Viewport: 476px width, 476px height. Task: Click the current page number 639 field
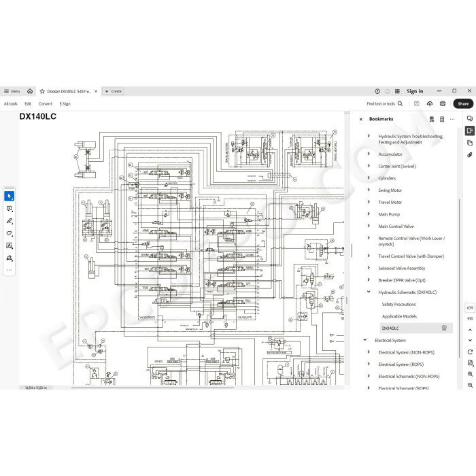coord(470,308)
